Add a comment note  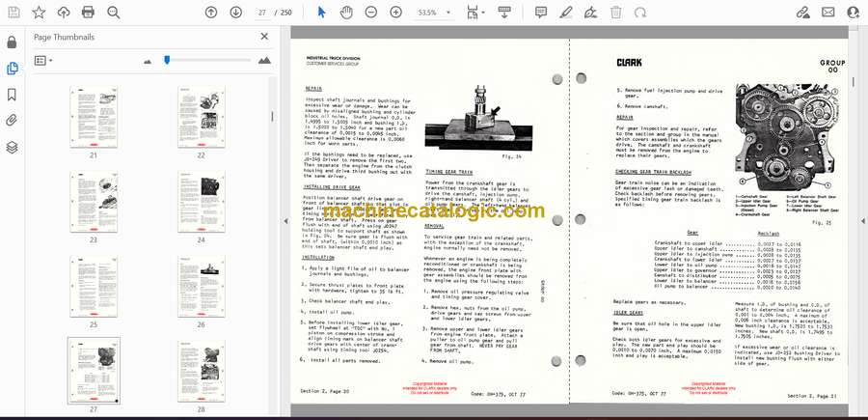click(x=541, y=13)
